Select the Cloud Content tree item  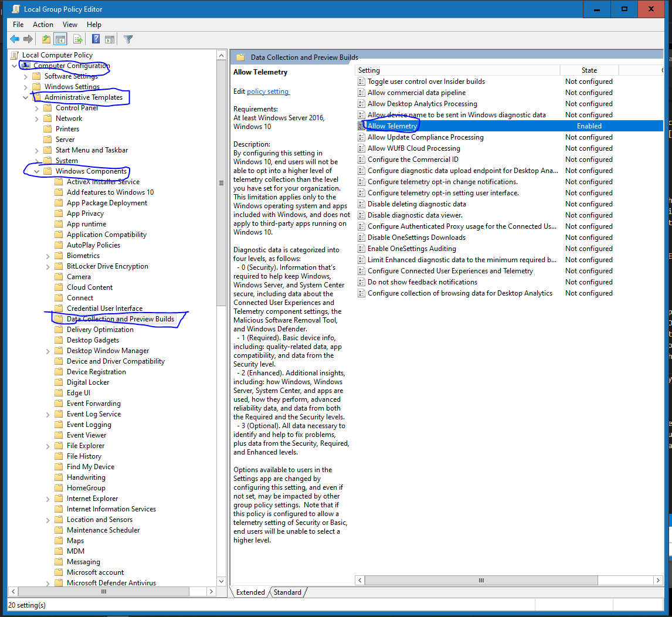click(90, 287)
